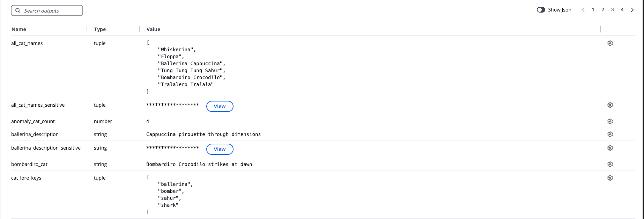This screenshot has height=219, width=644.
Task: Click the Value column header
Action: tap(153, 29)
